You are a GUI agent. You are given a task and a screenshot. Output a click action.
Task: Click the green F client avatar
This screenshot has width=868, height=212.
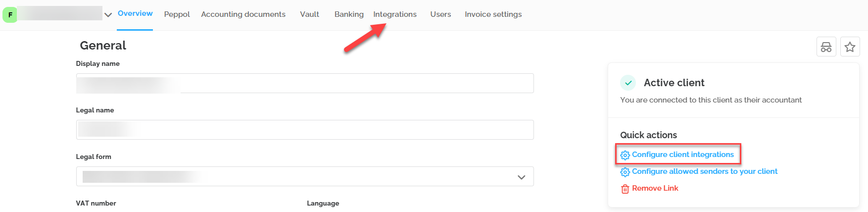[10, 15]
